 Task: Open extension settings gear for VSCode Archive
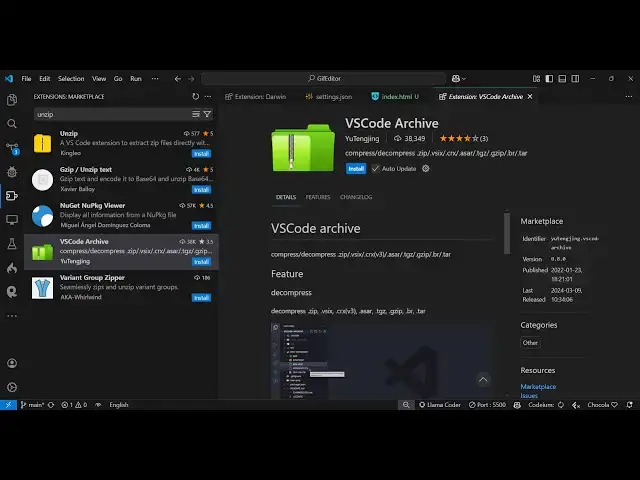pos(426,169)
